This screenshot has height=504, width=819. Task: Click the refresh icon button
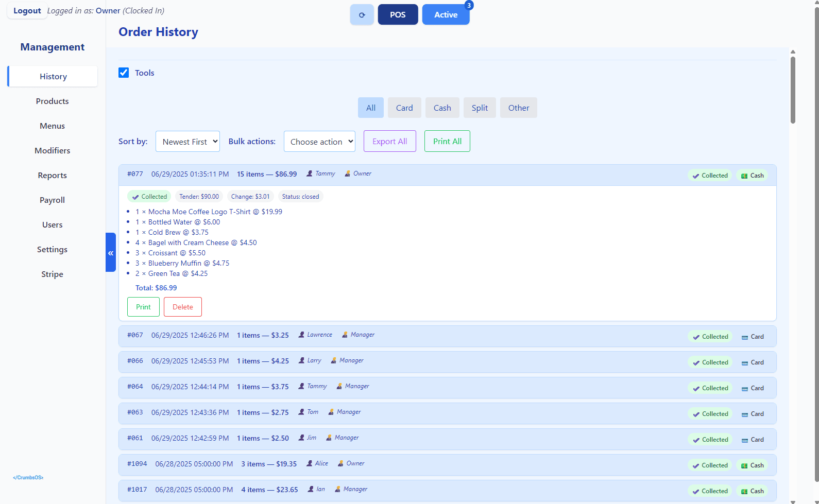pyautogui.click(x=362, y=15)
